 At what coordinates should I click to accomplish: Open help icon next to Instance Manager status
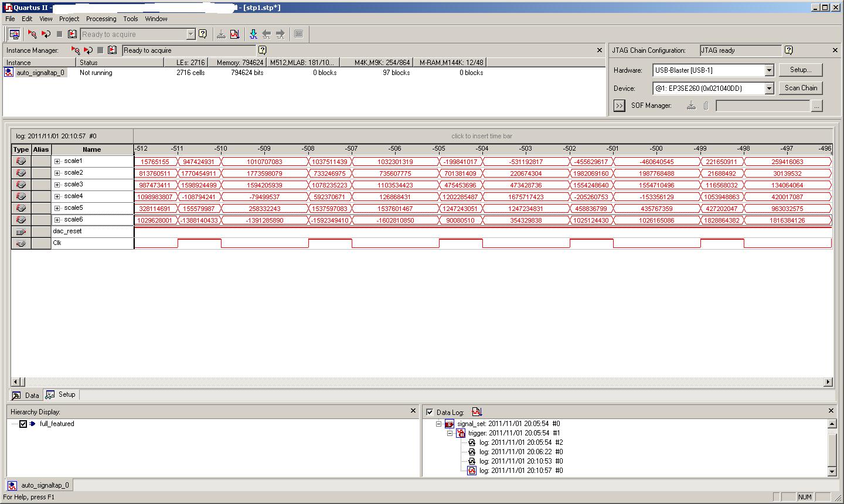(262, 50)
